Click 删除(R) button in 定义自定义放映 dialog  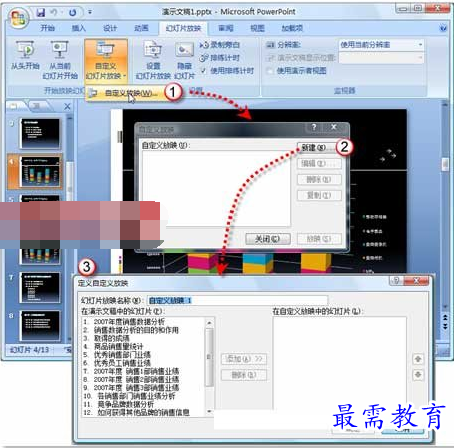click(x=244, y=375)
